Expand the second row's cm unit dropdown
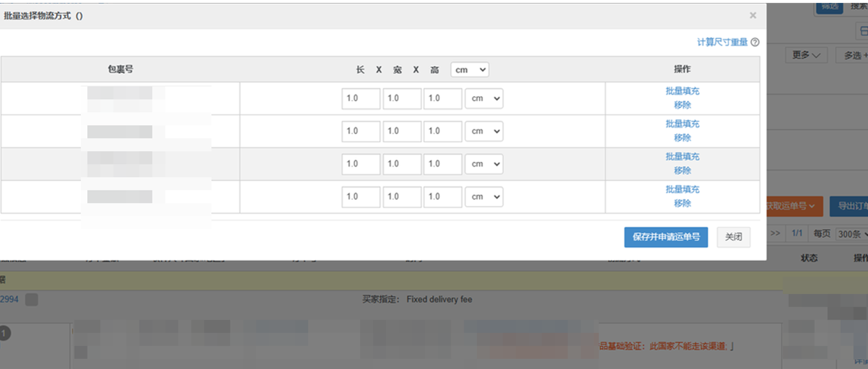 pos(484,131)
